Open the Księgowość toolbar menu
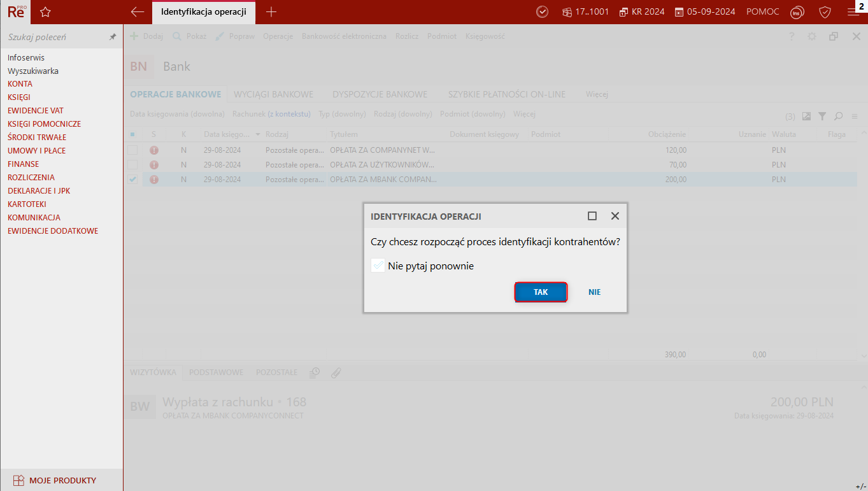Screen dimensions: 868x491 [x=485, y=36]
